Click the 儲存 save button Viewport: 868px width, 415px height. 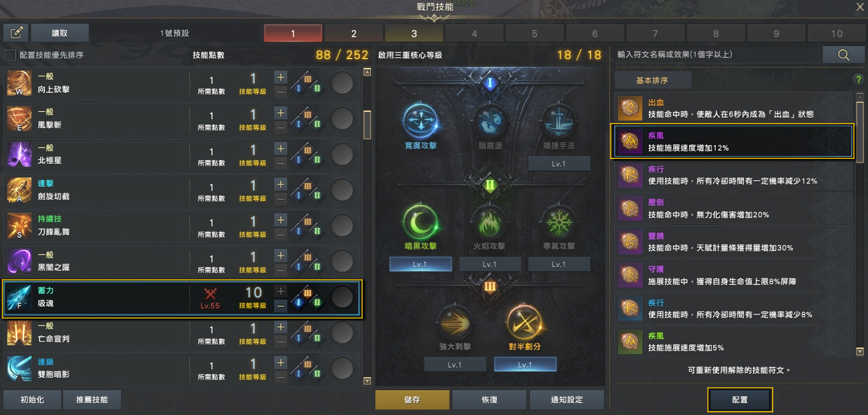[x=412, y=400]
